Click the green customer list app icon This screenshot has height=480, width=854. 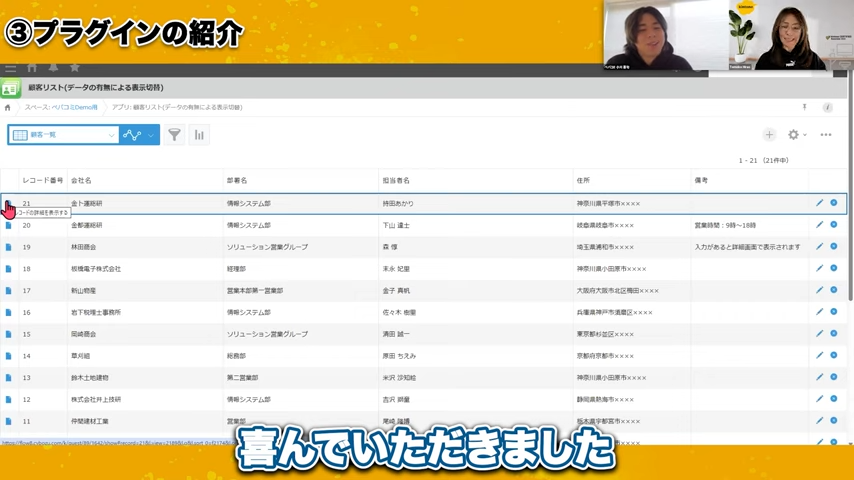tap(10, 88)
